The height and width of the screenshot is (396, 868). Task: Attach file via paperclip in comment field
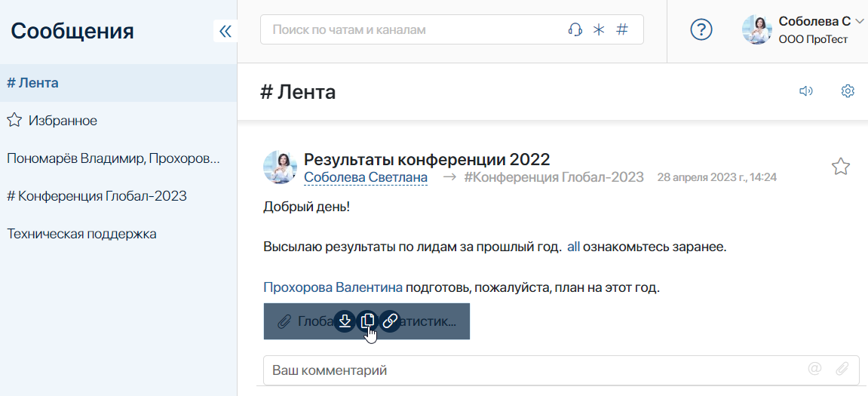coord(842,368)
